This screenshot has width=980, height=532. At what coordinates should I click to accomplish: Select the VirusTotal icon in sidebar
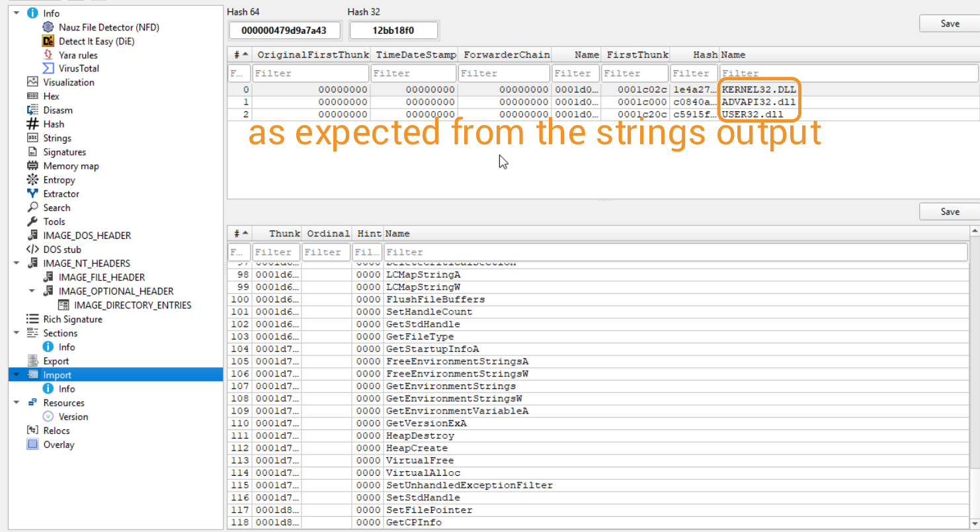tap(48, 68)
